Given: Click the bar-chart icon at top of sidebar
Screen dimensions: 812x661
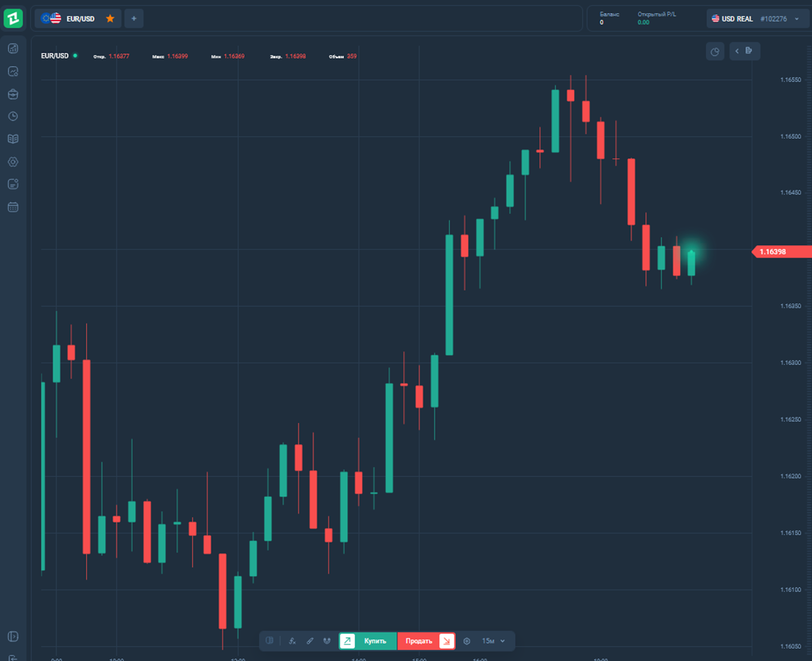Looking at the screenshot, I should [13, 48].
